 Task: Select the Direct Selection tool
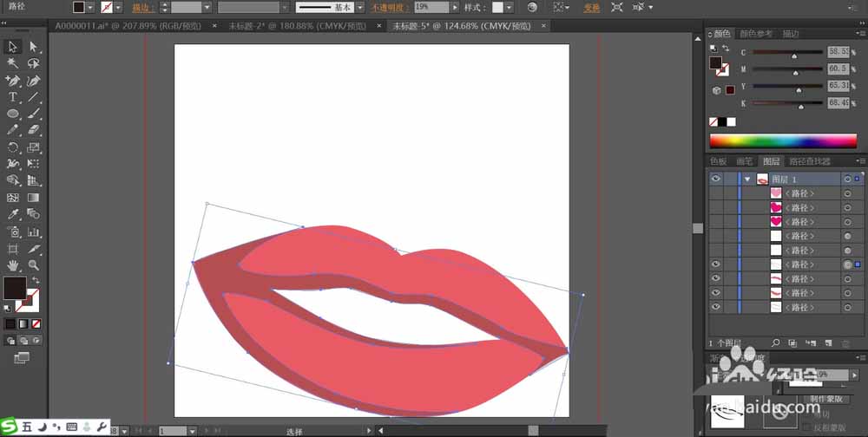(x=33, y=47)
